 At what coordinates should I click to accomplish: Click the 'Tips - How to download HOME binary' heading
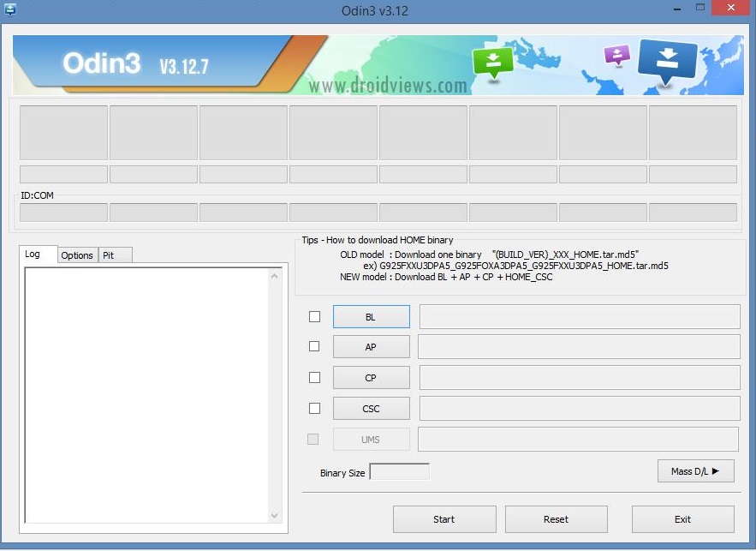coord(378,240)
